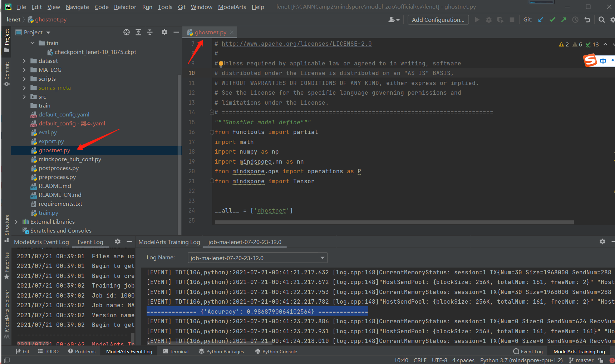The height and width of the screenshot is (364, 615).
Task: Open the ModelArts menu
Action: point(232,7)
